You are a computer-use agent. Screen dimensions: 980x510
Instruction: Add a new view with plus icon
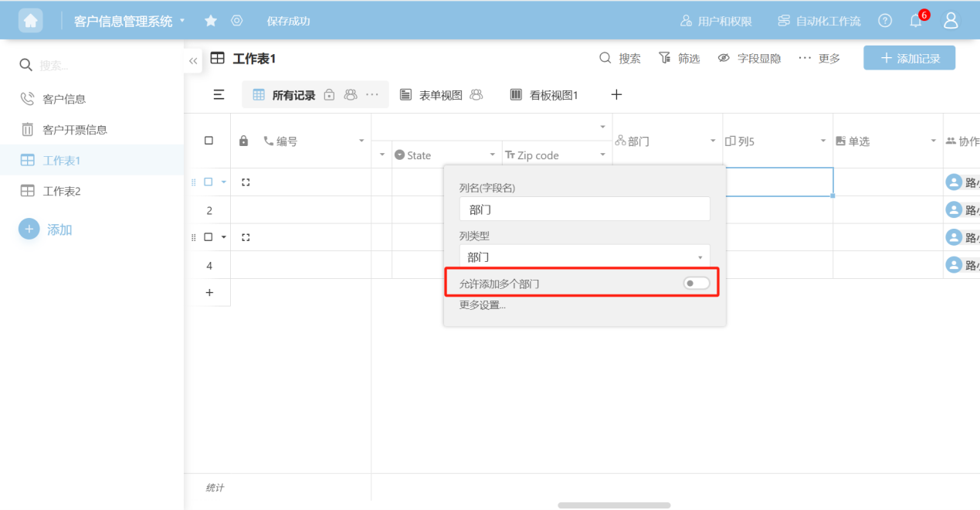pyautogui.click(x=616, y=94)
